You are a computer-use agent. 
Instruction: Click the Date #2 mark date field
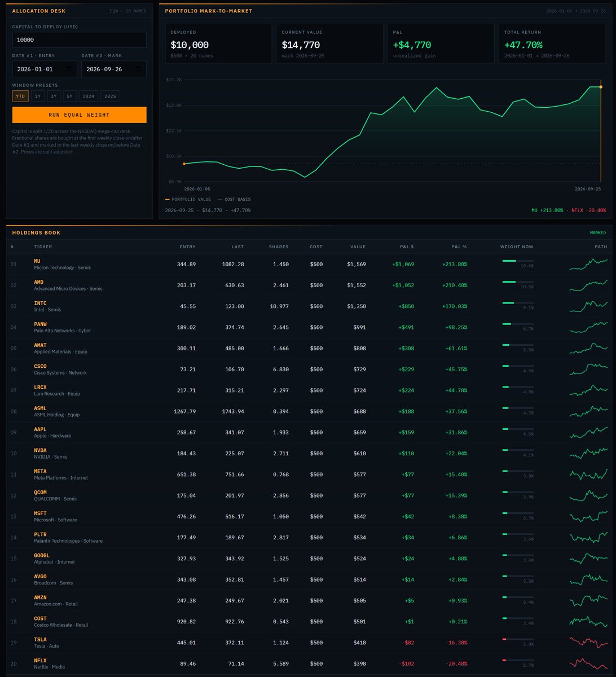114,69
